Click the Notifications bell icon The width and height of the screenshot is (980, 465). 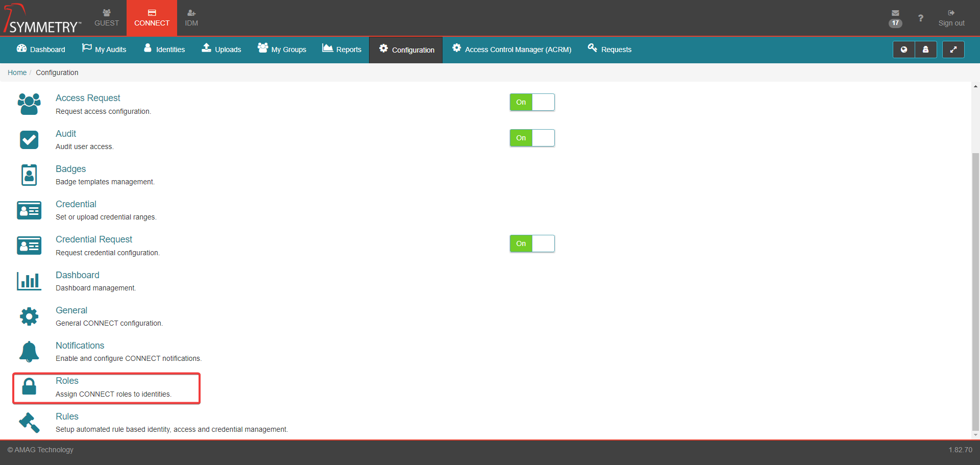[x=29, y=352]
